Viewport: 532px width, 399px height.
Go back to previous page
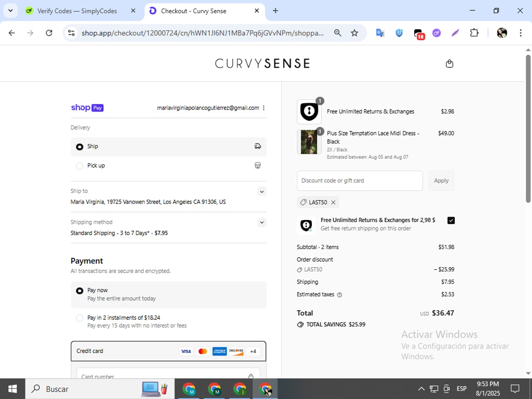12,33
